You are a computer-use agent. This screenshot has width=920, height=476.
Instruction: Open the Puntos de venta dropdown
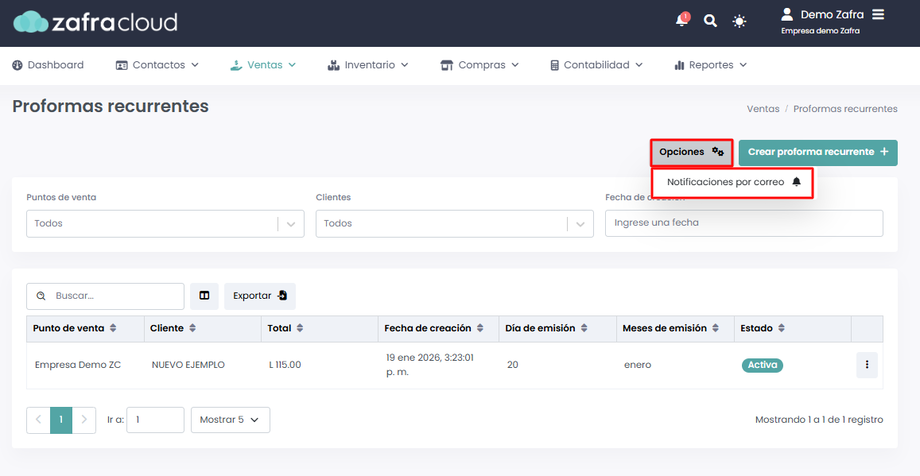[x=165, y=224]
